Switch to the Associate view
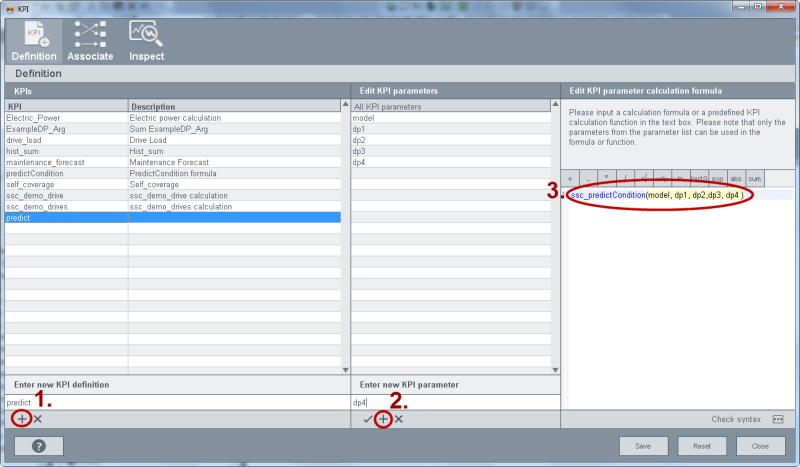Image resolution: width=800 pixels, height=467 pixels. pyautogui.click(x=90, y=41)
